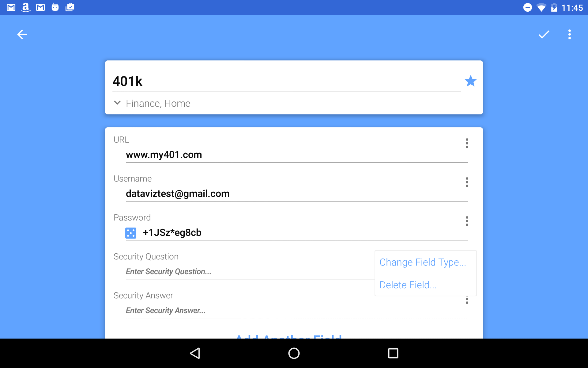Viewport: 588px width, 368px height.
Task: Open top-right overflow menu
Action: (570, 34)
